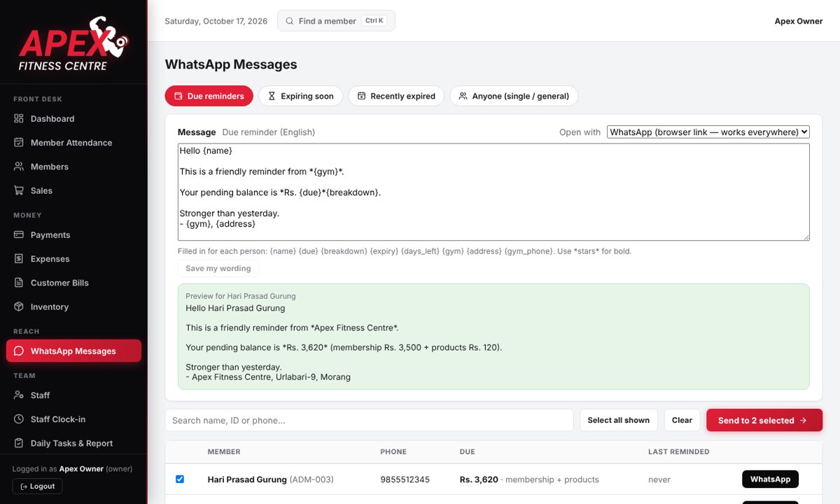840x504 pixels.
Task: Click the PHONE column header
Action: coord(393,451)
